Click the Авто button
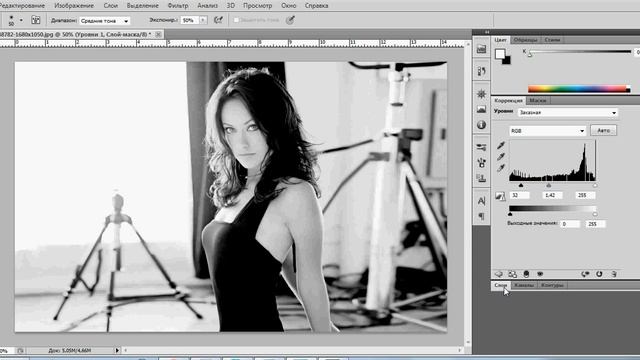Viewport: 640px width, 360px height. pyautogui.click(x=604, y=131)
